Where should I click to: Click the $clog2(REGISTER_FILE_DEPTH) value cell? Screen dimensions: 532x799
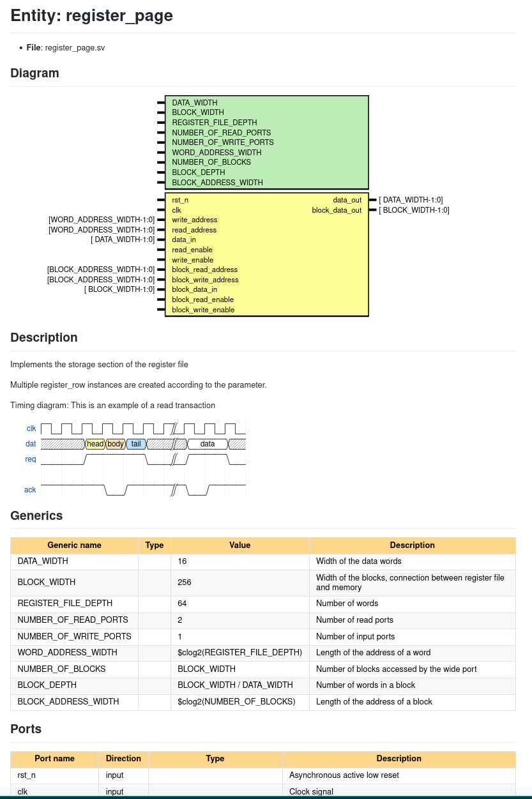pos(239,653)
